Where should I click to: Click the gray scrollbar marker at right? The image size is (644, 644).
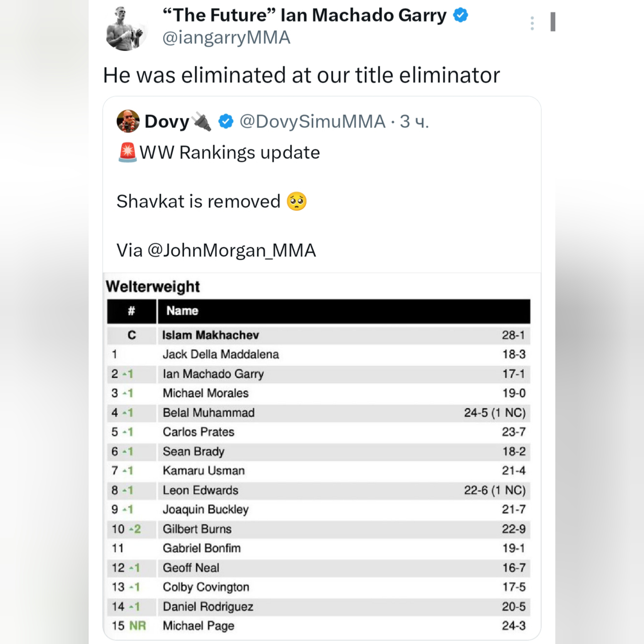pyautogui.click(x=553, y=22)
